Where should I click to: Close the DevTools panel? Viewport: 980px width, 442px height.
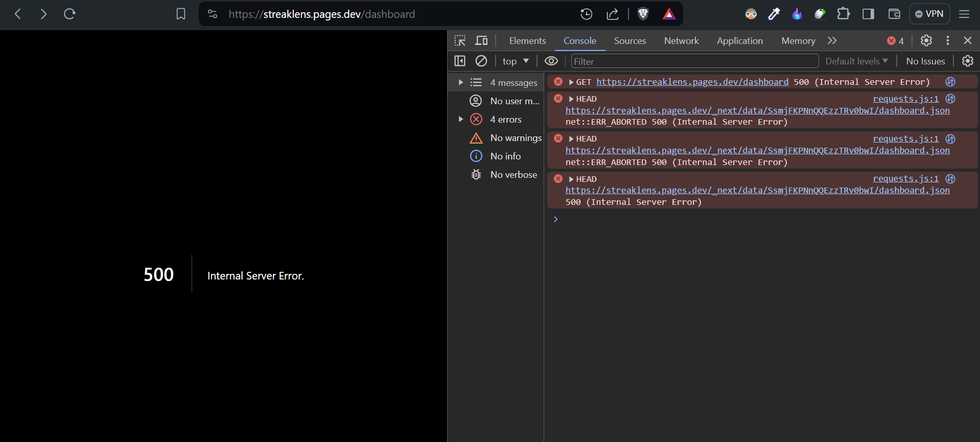[968, 40]
